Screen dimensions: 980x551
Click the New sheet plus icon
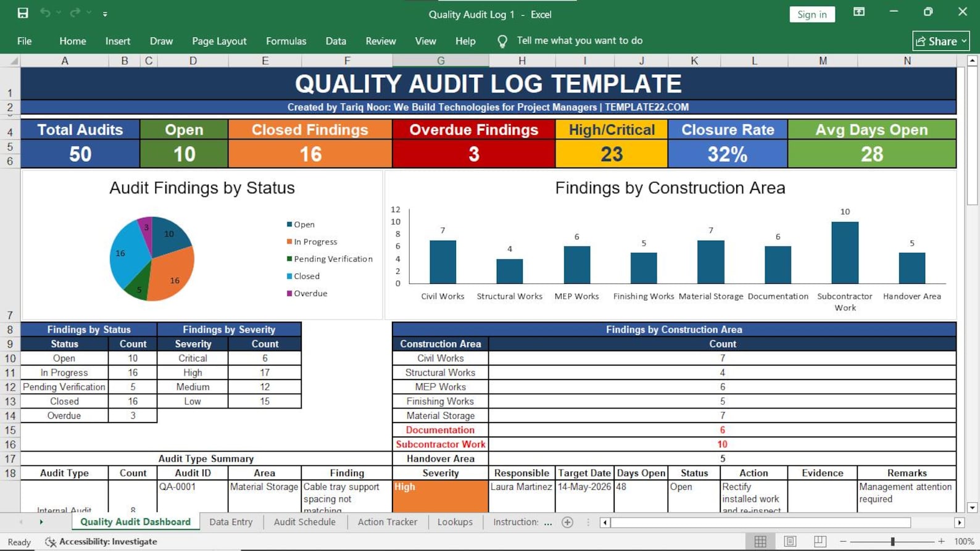pos(568,523)
